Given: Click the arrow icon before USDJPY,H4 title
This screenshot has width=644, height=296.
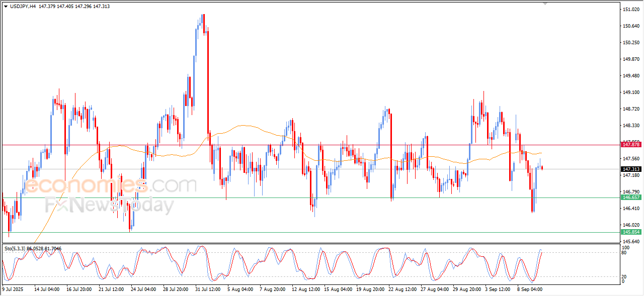Looking at the screenshot, I should 6,7.
